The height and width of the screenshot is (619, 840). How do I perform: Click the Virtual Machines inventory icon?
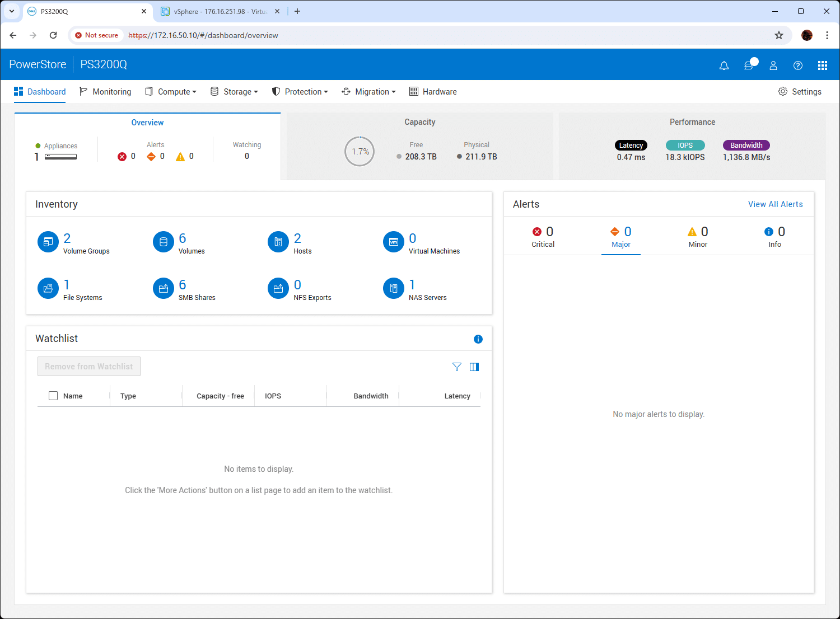pyautogui.click(x=394, y=242)
